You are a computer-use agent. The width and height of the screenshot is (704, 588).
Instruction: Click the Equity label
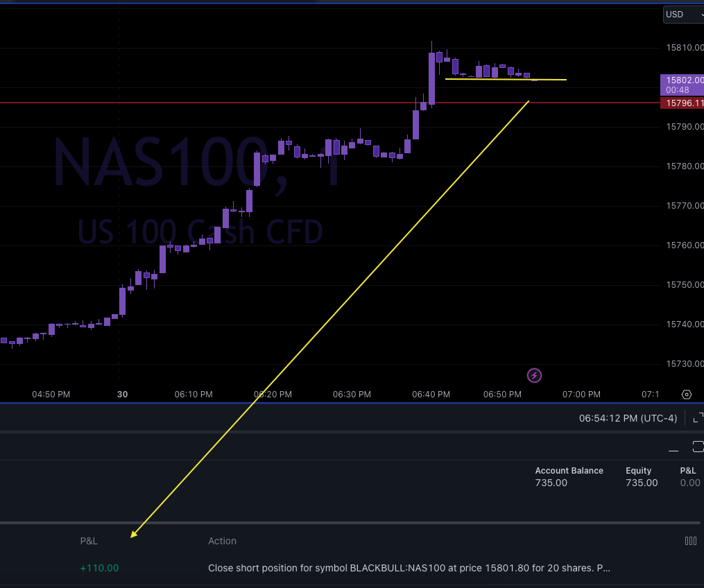638,470
